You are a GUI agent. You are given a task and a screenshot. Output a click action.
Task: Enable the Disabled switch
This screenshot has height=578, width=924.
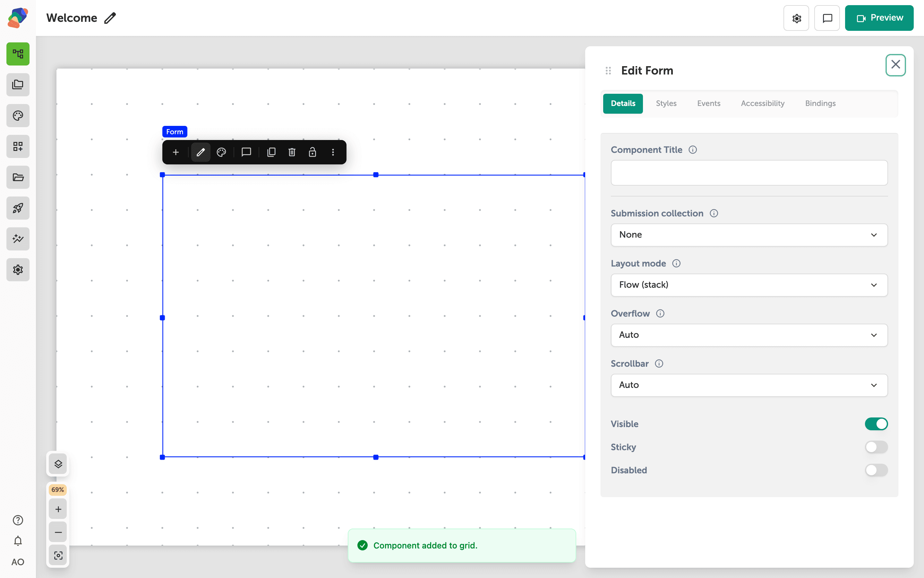(x=876, y=470)
